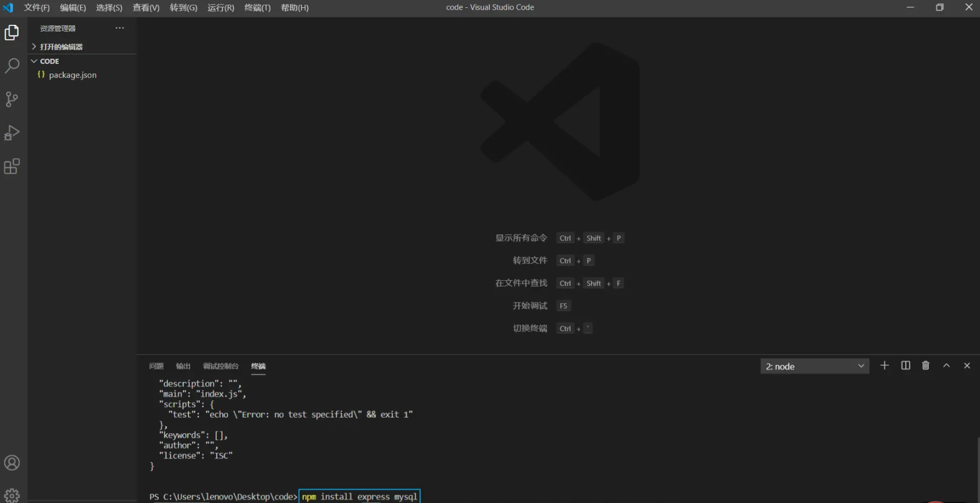Image resolution: width=980 pixels, height=503 pixels.
Task: Click the 显示所有命令 shortcut hint
Action: pos(521,238)
